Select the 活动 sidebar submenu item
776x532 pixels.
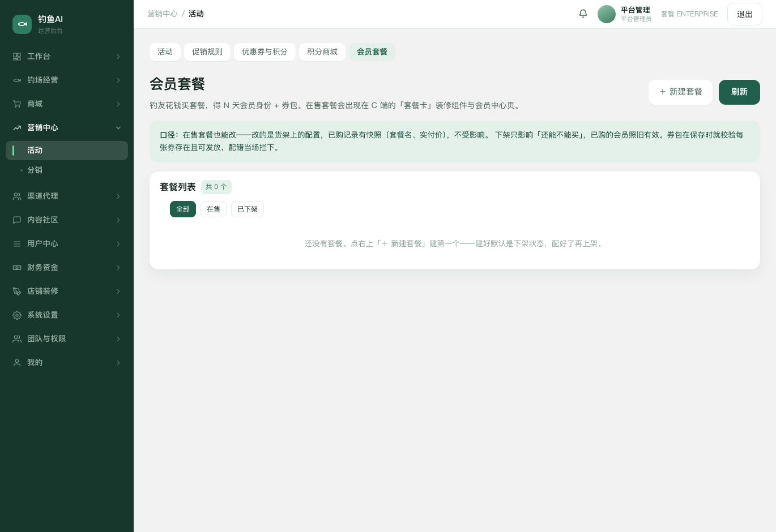pos(67,151)
